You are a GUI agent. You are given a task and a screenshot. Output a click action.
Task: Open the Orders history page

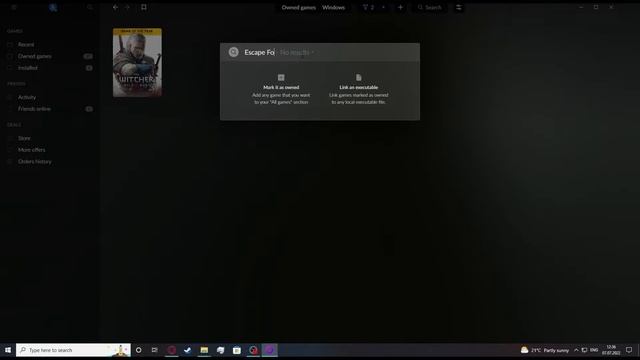pos(35,162)
